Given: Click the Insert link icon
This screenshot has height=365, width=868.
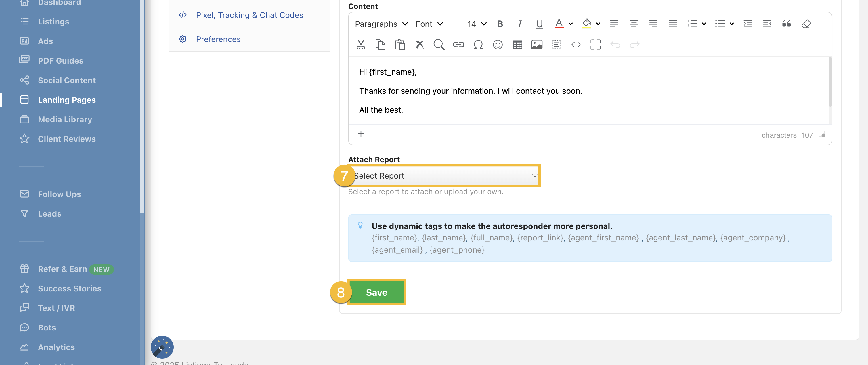Looking at the screenshot, I should point(458,45).
